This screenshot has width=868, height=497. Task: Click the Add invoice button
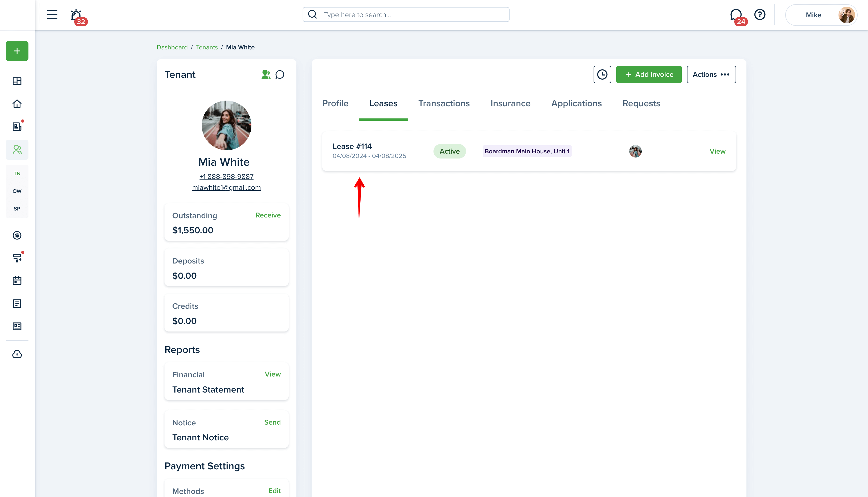point(649,74)
